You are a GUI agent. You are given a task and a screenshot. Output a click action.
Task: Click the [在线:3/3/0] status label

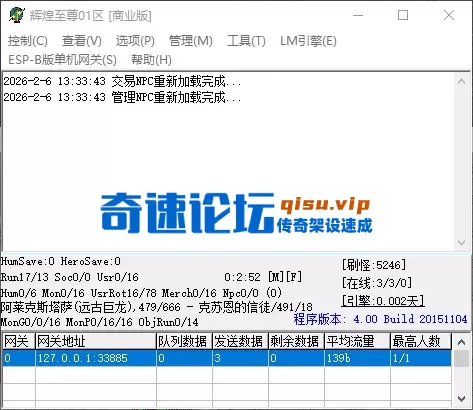377,283
